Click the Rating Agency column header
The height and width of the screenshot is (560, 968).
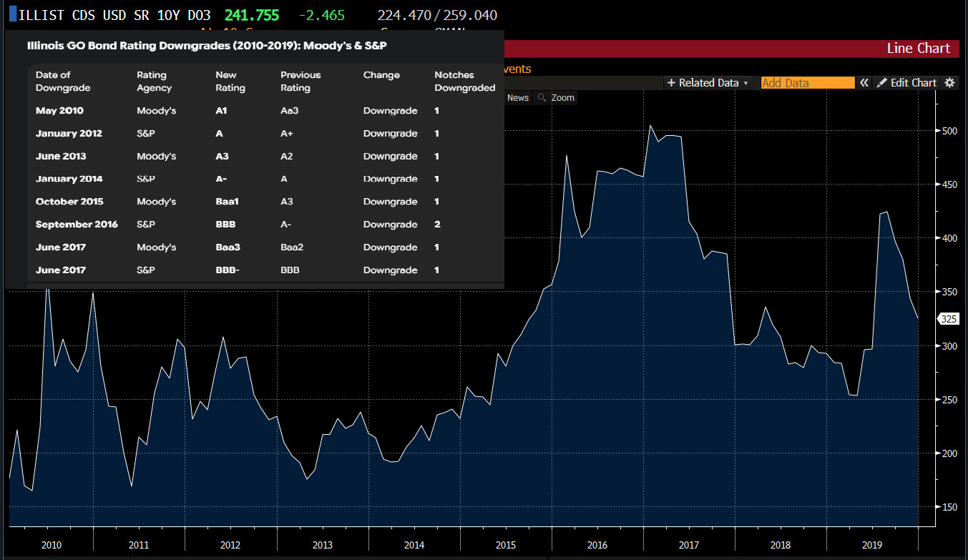pyautogui.click(x=155, y=82)
